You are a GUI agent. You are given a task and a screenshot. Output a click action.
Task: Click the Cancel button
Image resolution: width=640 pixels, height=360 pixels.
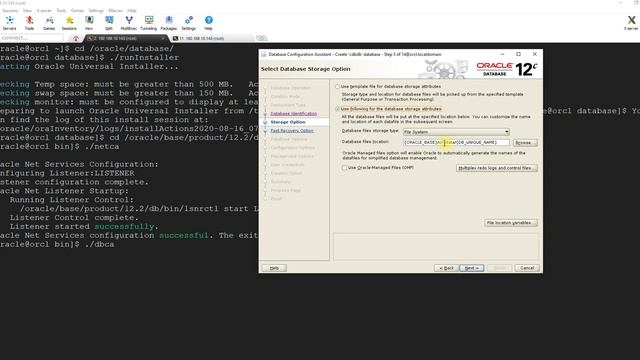click(527, 268)
